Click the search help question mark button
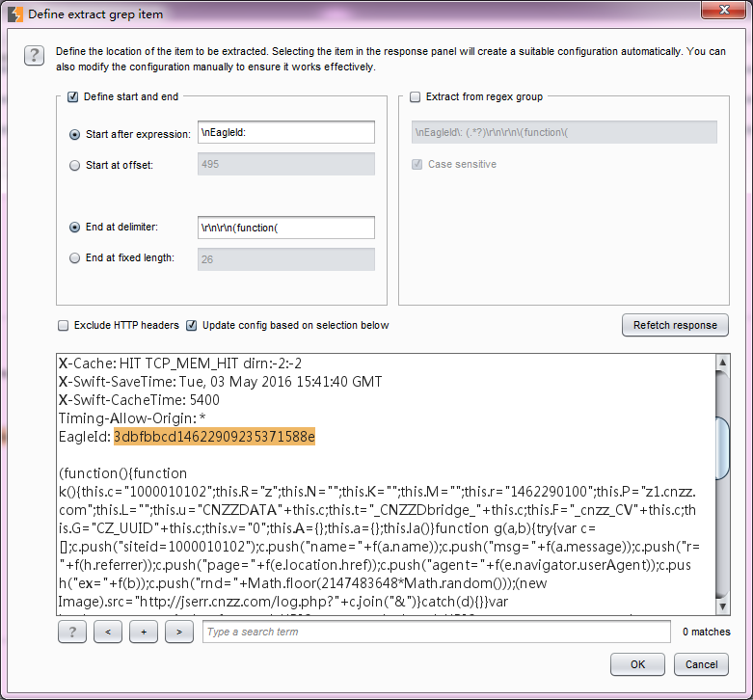Screen dimensions: 753x700 pos(72,632)
